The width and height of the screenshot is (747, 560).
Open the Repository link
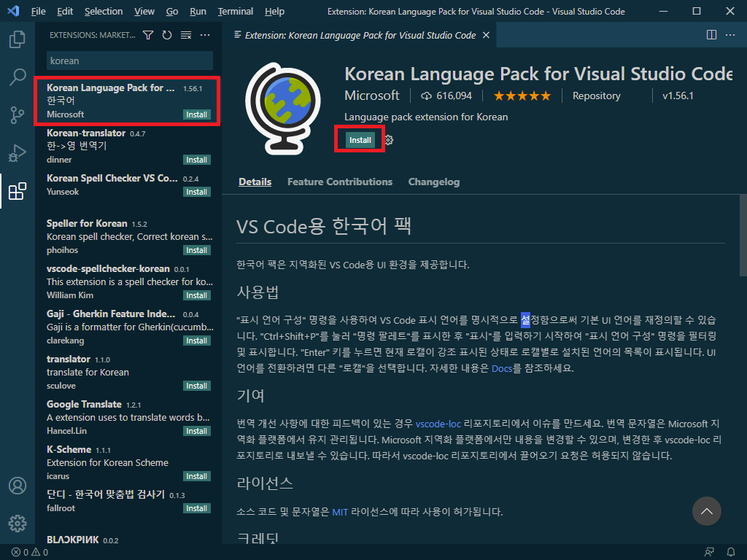click(597, 96)
